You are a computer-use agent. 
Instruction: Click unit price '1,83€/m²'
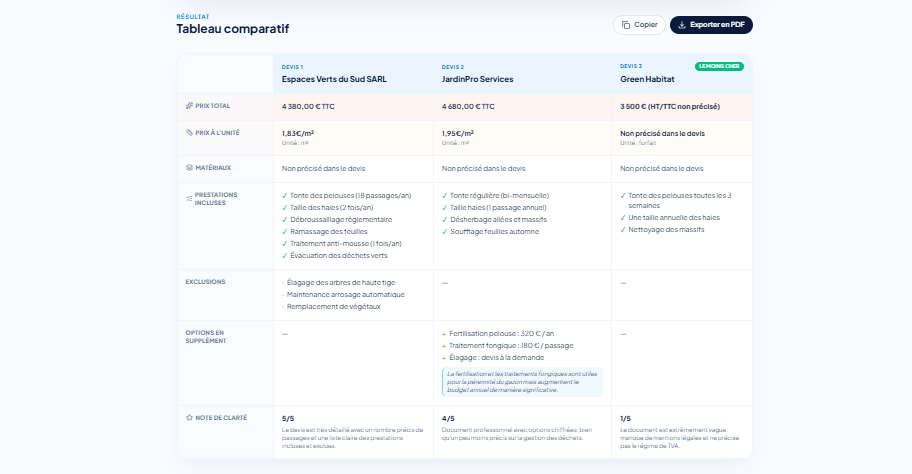click(x=297, y=133)
